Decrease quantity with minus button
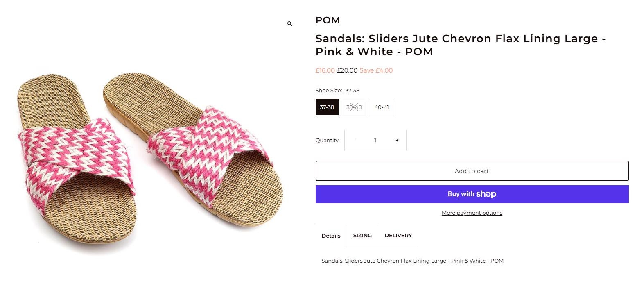Screen dimensions: 644x286 point(355,140)
